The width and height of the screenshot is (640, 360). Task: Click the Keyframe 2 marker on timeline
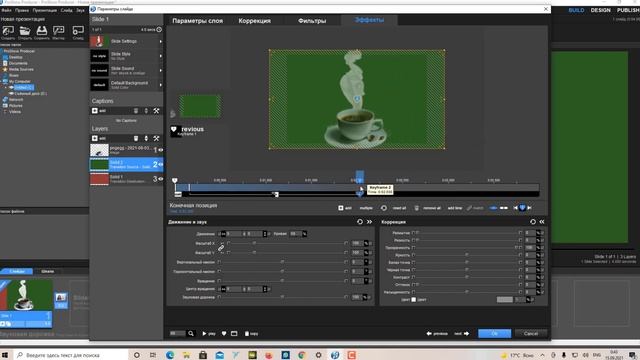point(360,194)
